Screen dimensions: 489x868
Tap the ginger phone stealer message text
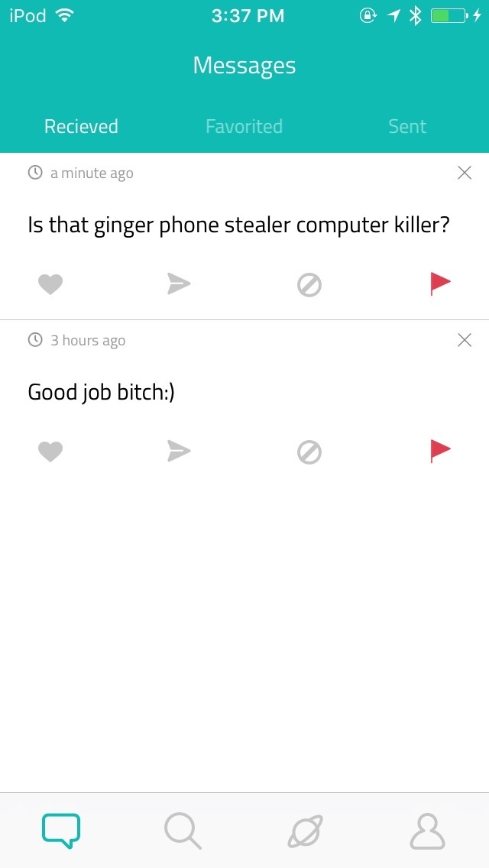238,226
